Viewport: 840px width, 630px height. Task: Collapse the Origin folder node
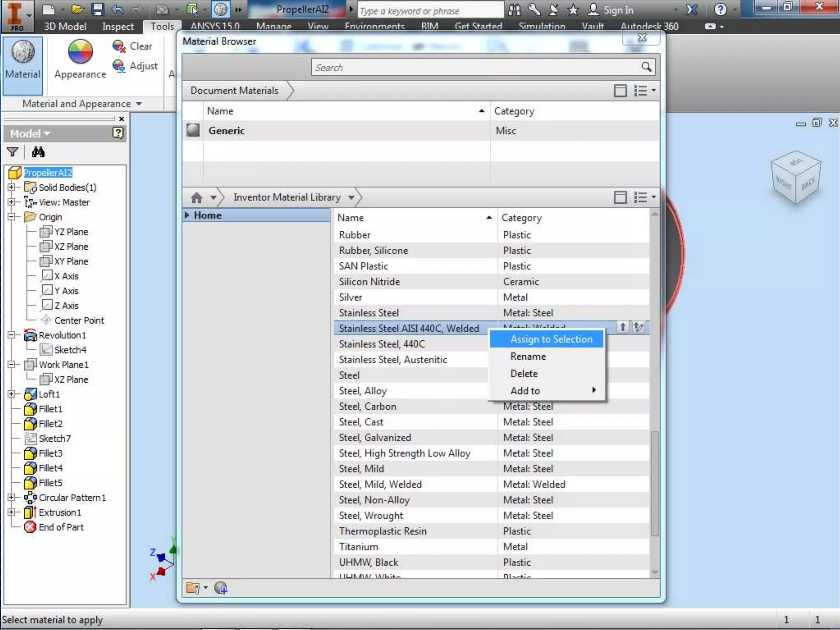pyautogui.click(x=11, y=217)
